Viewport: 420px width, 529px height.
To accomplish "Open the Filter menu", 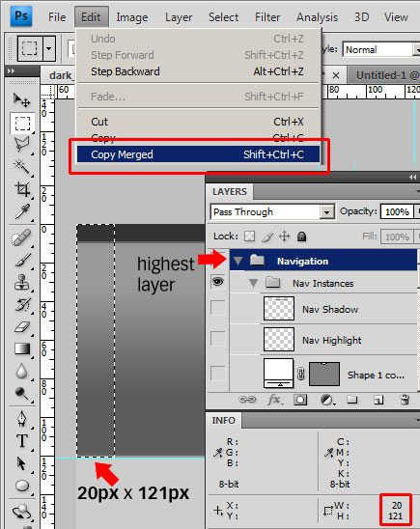I will (267, 16).
